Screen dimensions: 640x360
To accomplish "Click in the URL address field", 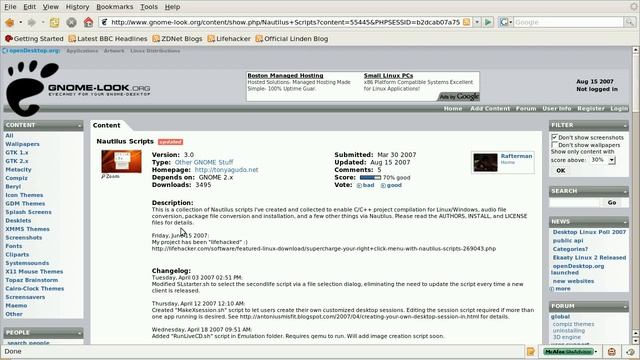I will (x=285, y=22).
